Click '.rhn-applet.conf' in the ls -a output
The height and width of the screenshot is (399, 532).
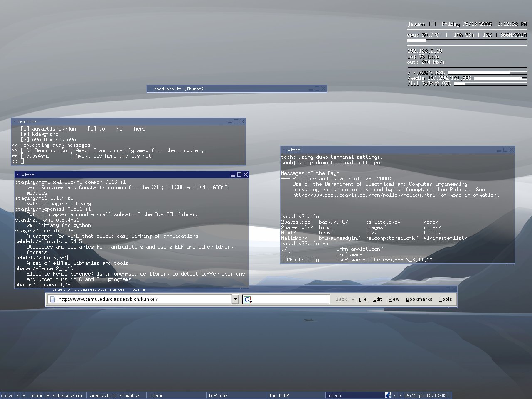tap(360, 249)
